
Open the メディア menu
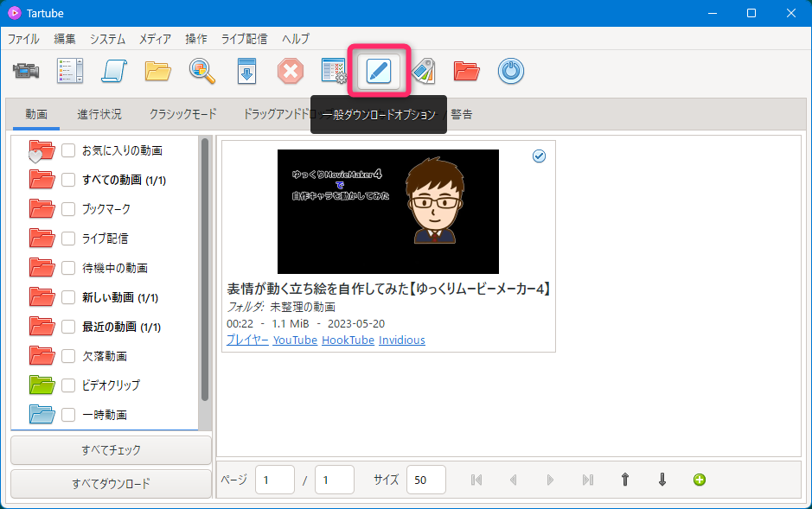[x=155, y=39]
